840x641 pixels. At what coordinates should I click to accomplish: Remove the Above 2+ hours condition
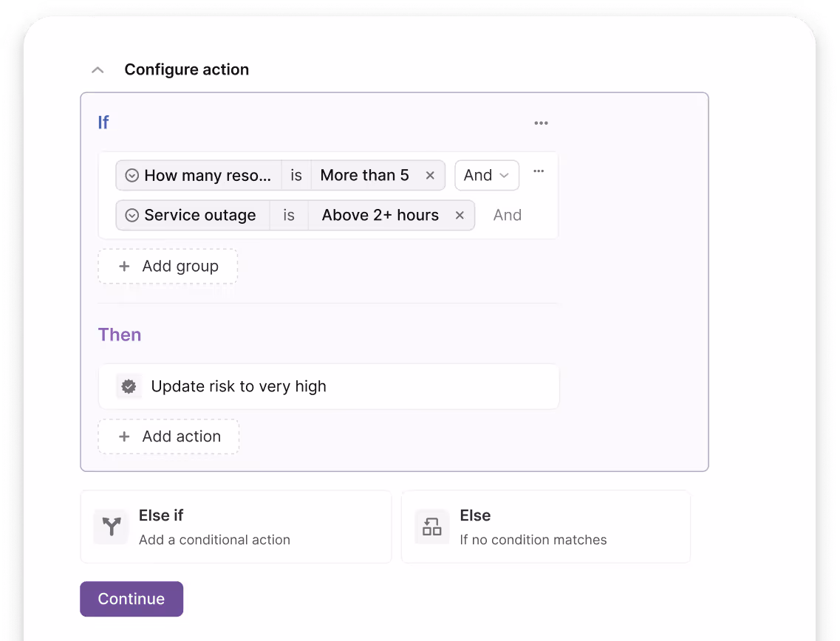[x=460, y=216]
